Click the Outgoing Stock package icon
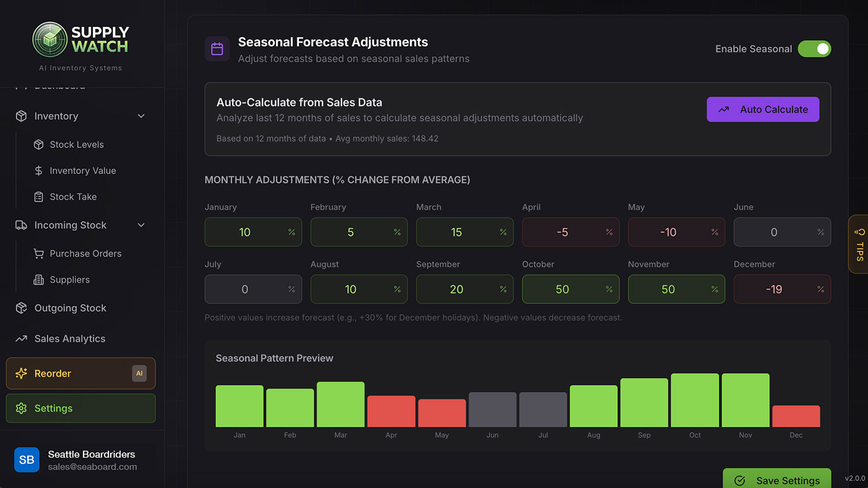The height and width of the screenshot is (488, 868). (x=21, y=308)
